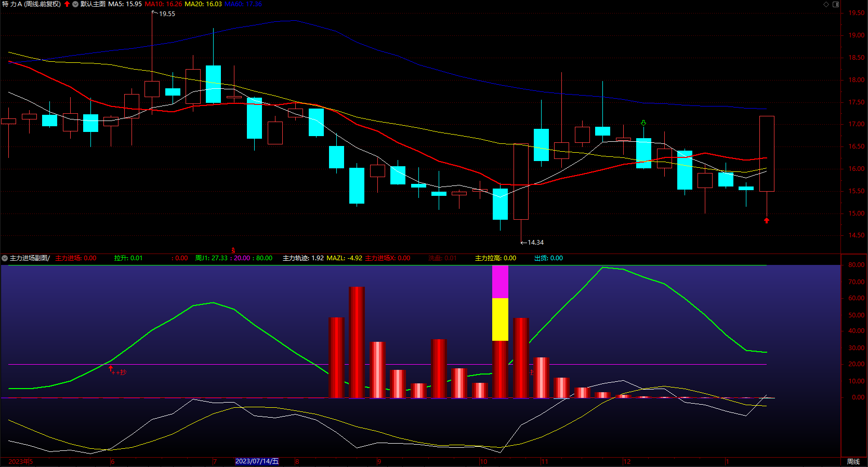Click month 9 on the time axis
Image resolution: width=868 pixels, height=467 pixels.
coord(379,462)
